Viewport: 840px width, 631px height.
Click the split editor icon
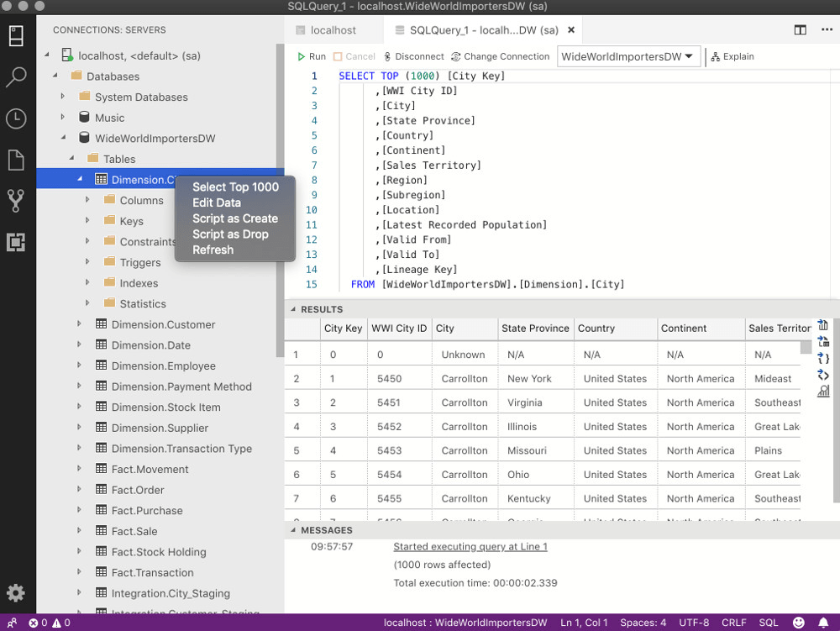800,30
